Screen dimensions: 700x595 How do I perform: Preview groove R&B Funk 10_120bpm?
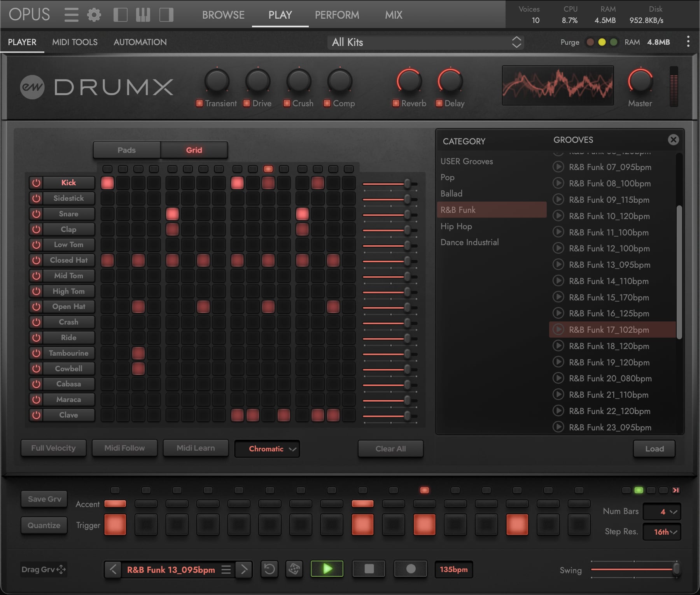(x=558, y=216)
